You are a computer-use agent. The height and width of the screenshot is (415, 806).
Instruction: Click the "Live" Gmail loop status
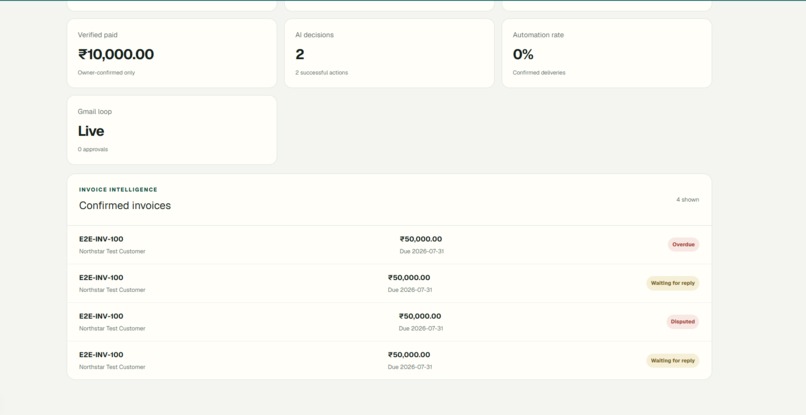pyautogui.click(x=91, y=131)
